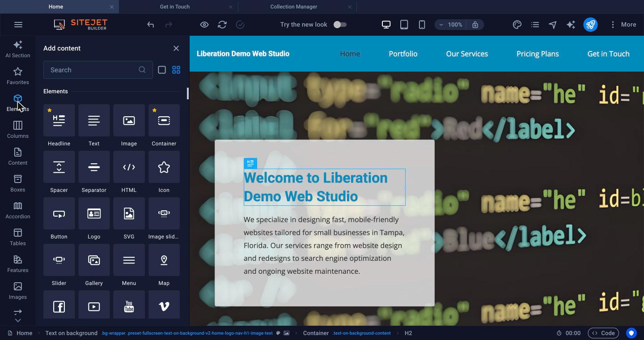Image resolution: width=644 pixels, height=340 pixels.
Task: Add a Spacer element
Action: [x=59, y=167]
